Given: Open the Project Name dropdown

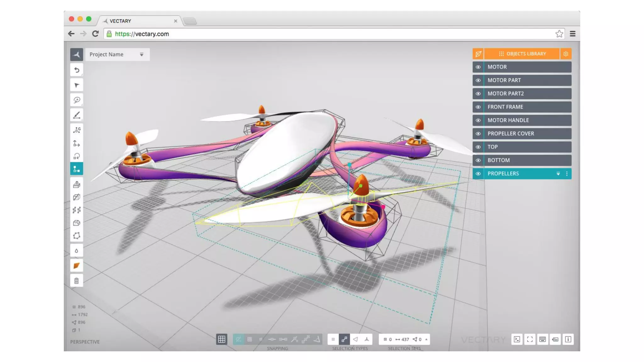Looking at the screenshot, I should tap(142, 55).
